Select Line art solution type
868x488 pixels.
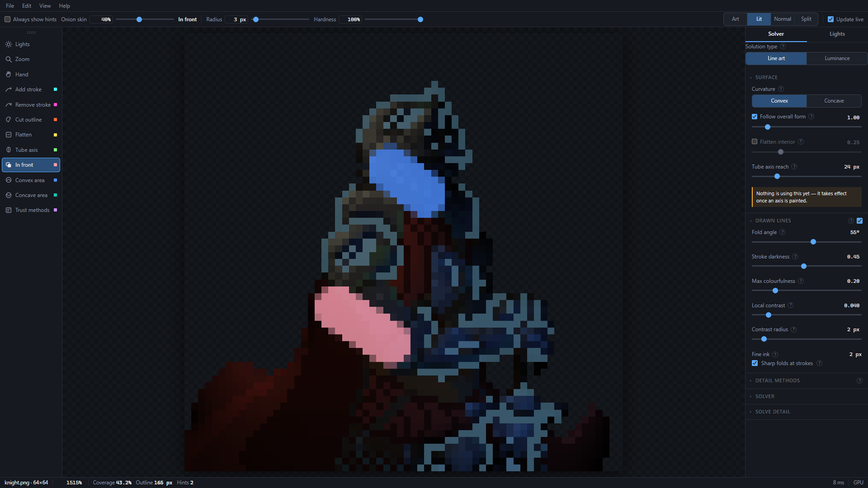[776, 58]
